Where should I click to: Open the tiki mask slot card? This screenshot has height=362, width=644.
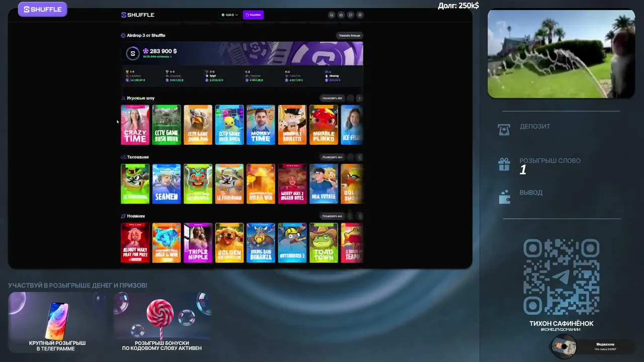click(x=198, y=184)
